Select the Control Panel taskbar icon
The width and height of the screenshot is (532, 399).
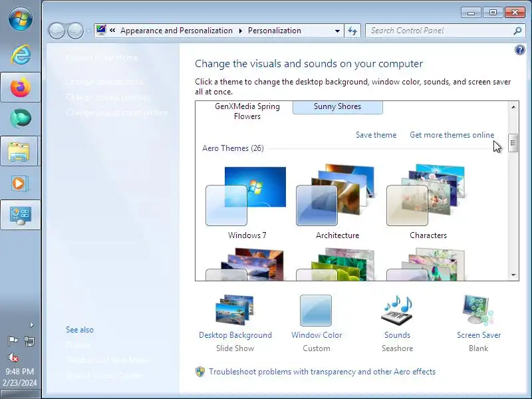pos(21,215)
